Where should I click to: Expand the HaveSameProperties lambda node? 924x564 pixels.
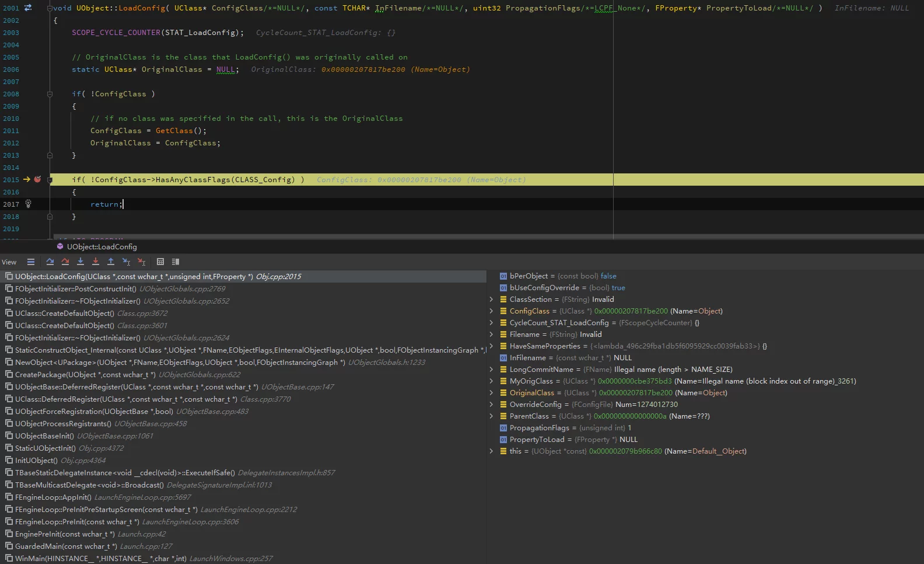(491, 346)
